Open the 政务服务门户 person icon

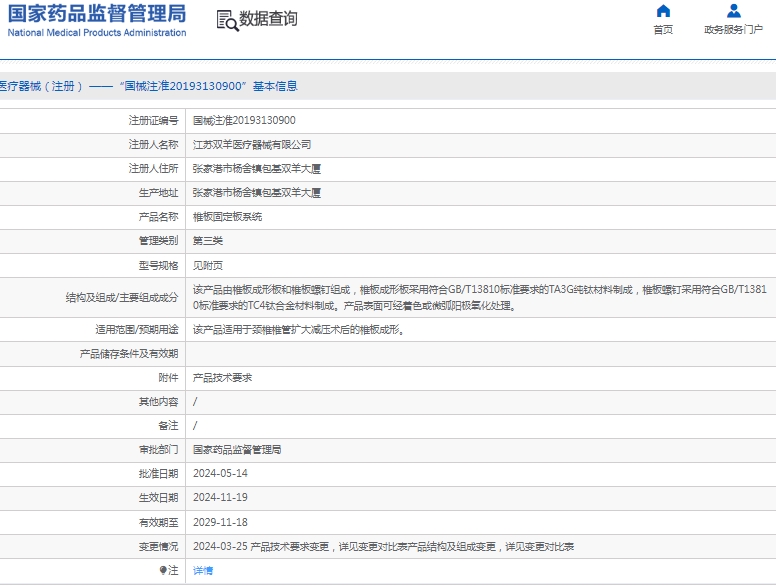click(x=733, y=11)
